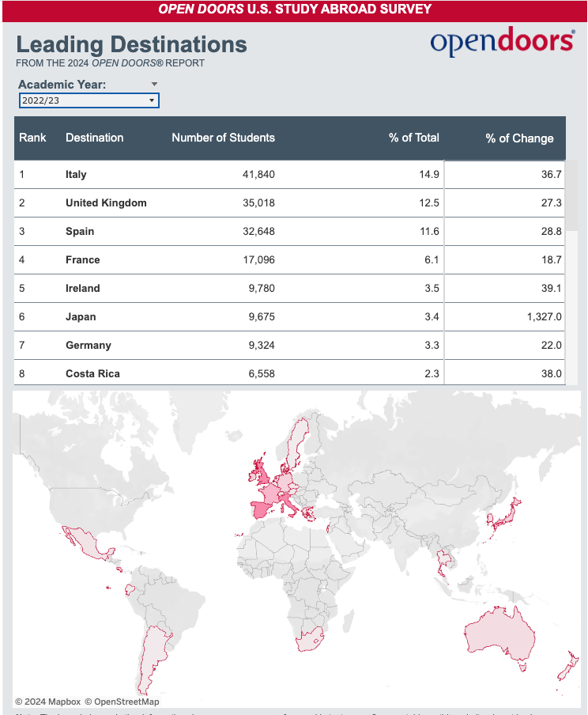Open the OpenStreetMap attribution link

pos(122,702)
